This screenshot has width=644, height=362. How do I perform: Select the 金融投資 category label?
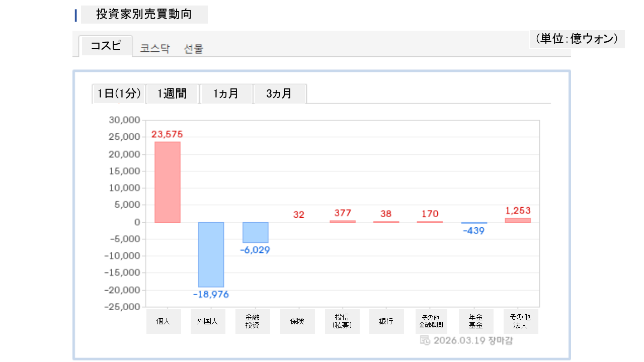coord(253,321)
